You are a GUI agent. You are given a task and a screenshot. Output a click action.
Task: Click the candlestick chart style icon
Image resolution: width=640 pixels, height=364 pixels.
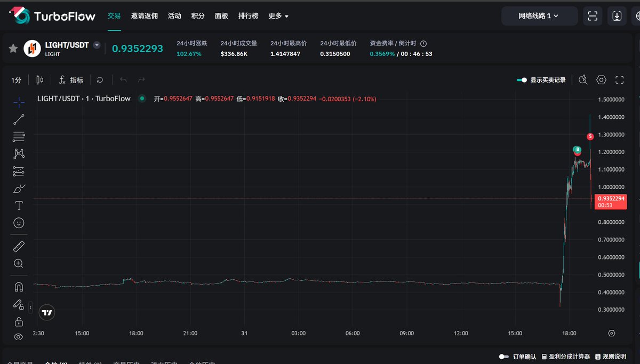[x=39, y=80]
